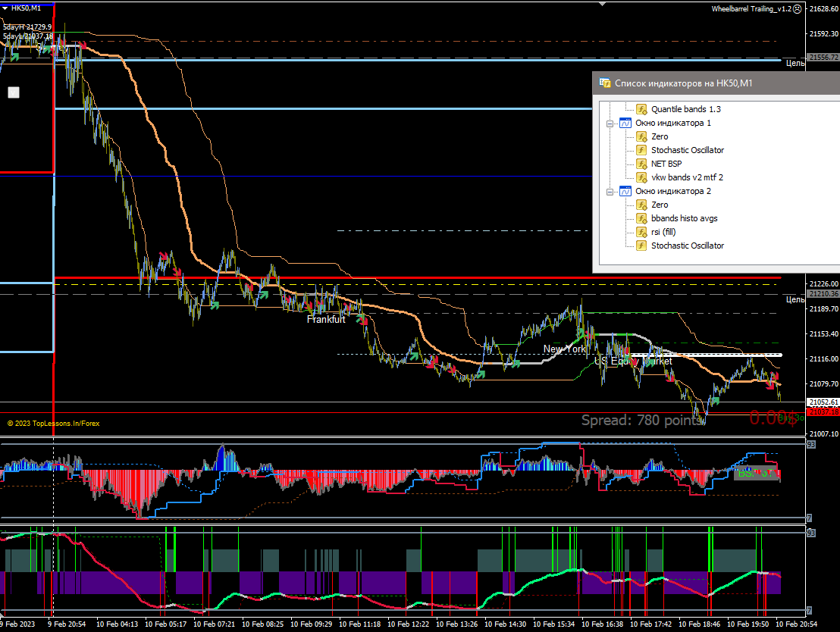Collapse the Окно индикатора 2 tree node
840x632 pixels.
[610, 191]
